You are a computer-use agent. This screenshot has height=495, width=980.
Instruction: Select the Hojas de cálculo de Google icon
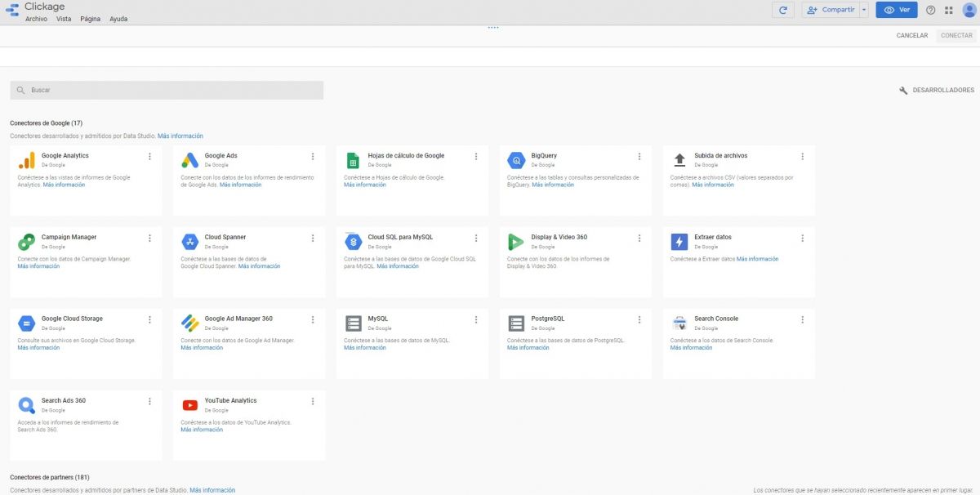[354, 159]
